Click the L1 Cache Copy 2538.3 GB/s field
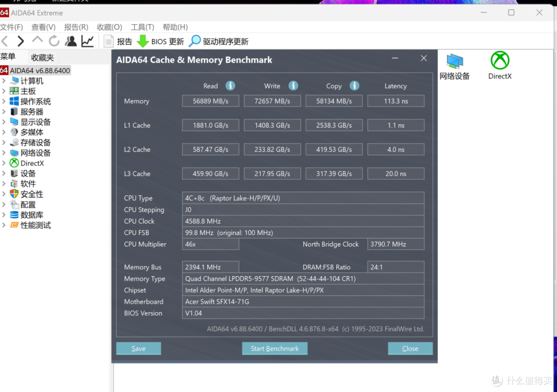Image resolution: width=557 pixels, height=392 pixels. tap(334, 125)
